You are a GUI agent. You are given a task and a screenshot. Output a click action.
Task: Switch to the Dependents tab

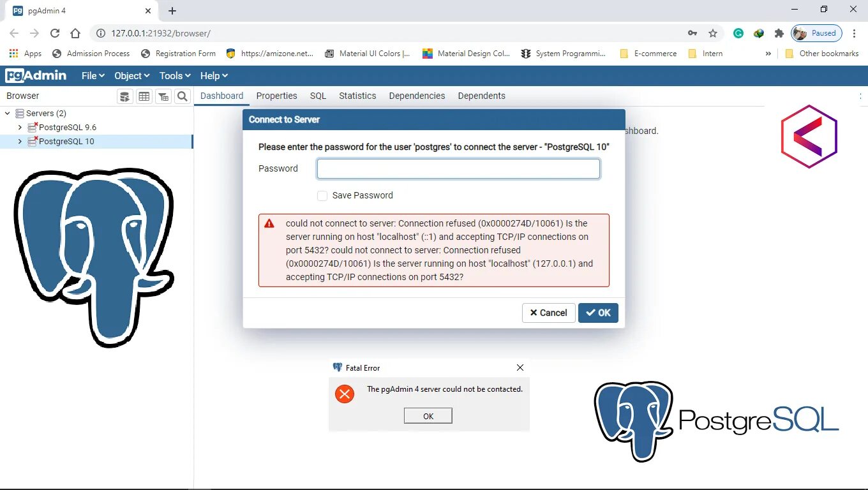pos(481,96)
